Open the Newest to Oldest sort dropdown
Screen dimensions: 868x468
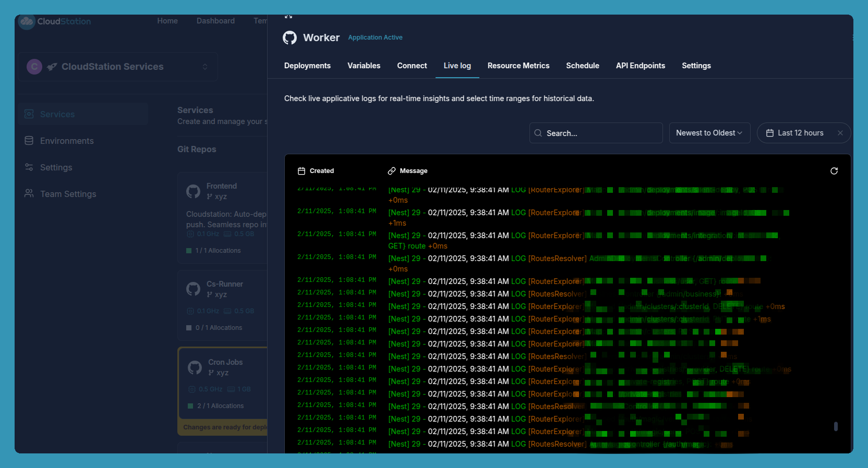click(x=710, y=133)
